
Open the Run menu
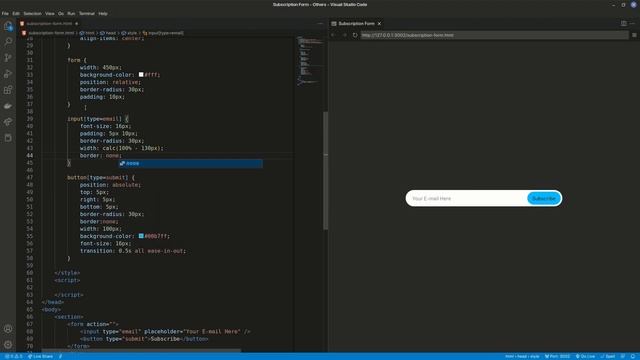(71, 13)
